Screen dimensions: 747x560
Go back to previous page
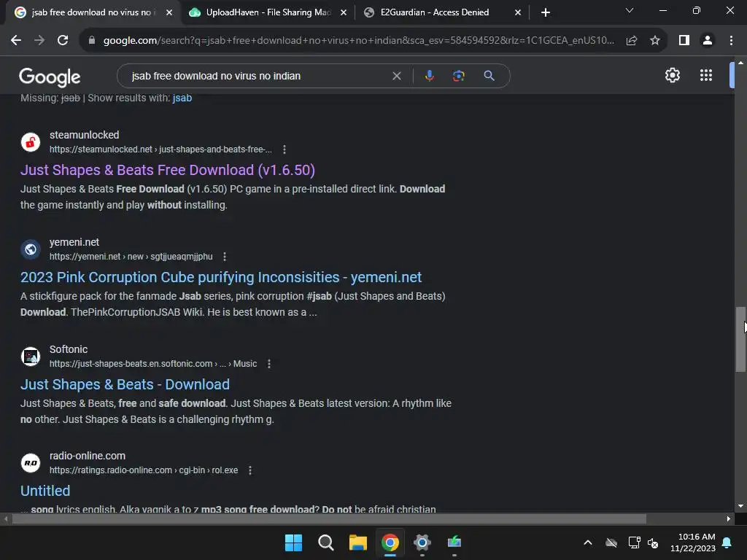coord(16,41)
